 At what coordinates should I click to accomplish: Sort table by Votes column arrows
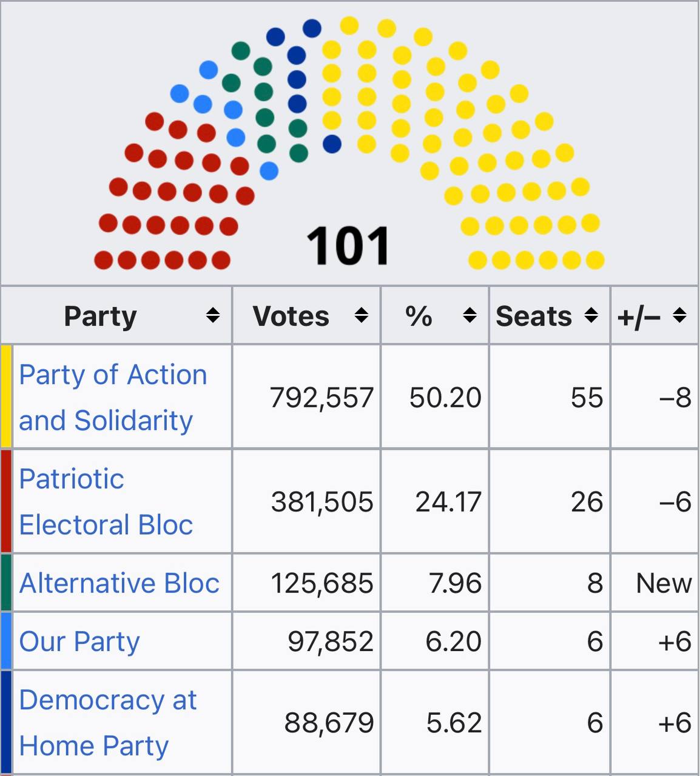point(362,315)
